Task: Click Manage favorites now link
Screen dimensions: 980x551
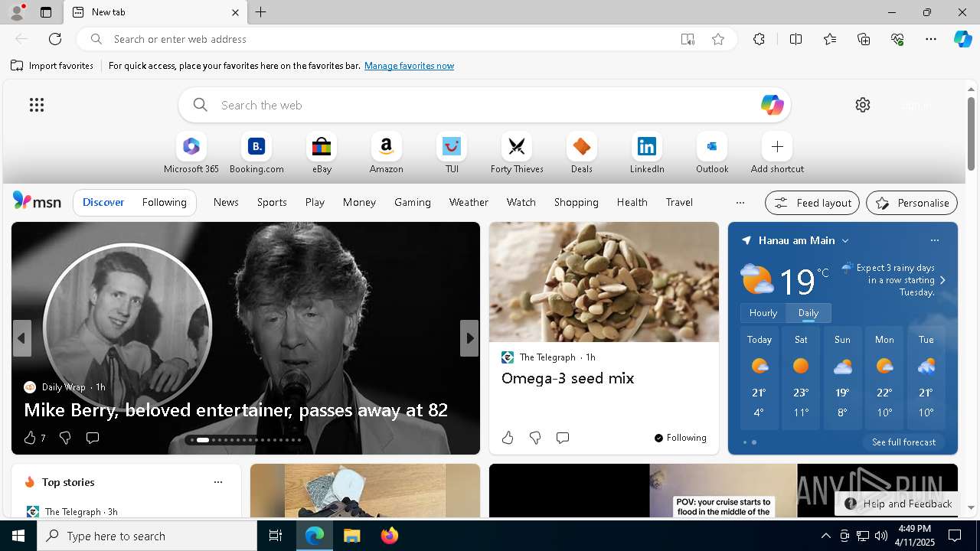Action: (x=409, y=66)
